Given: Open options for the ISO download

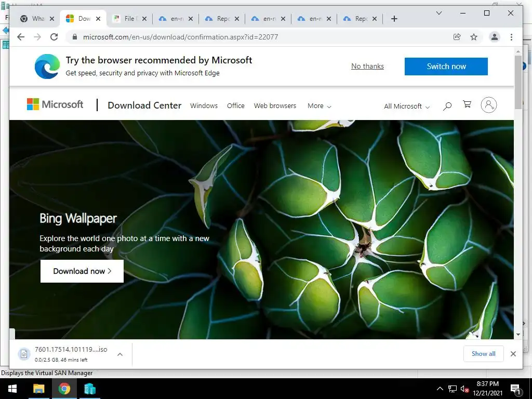Looking at the screenshot, I should point(120,354).
